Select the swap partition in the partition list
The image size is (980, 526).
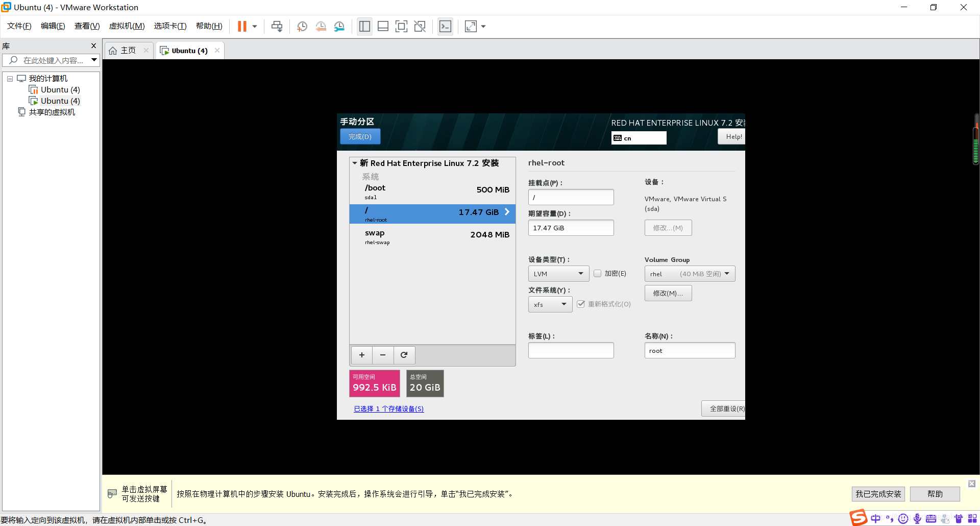point(432,236)
